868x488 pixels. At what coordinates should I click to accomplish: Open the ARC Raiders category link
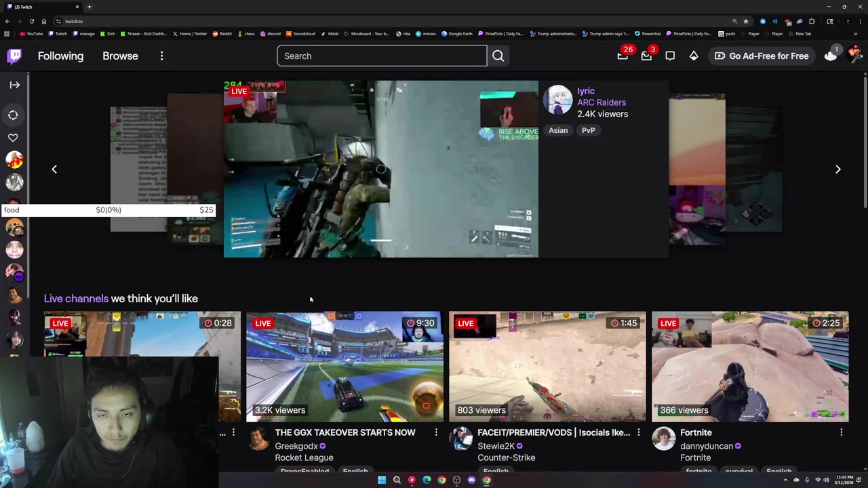pos(601,102)
